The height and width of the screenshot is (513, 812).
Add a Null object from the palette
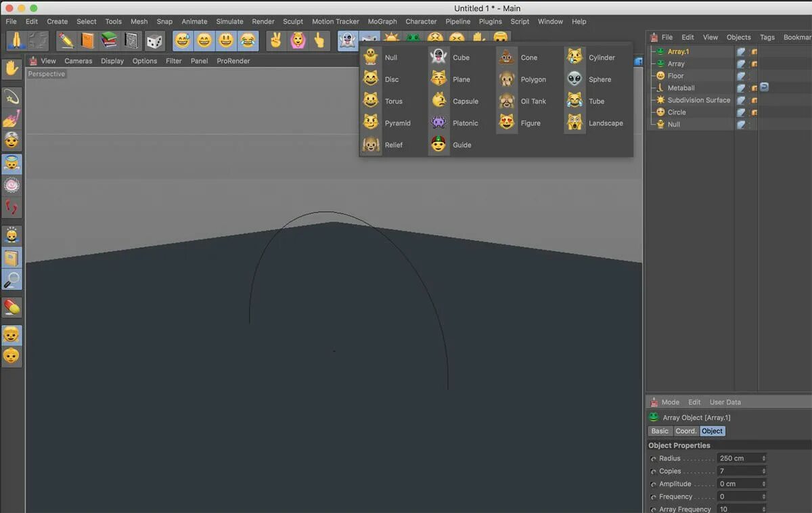pyautogui.click(x=380, y=58)
